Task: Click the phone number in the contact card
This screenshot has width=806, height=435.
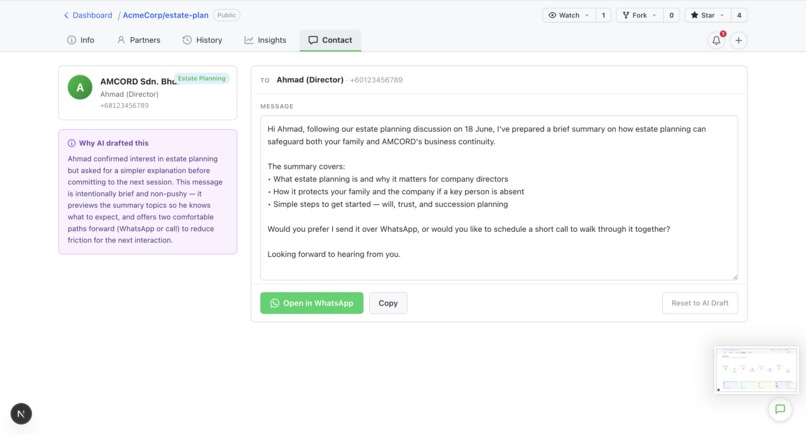Action: [124, 105]
